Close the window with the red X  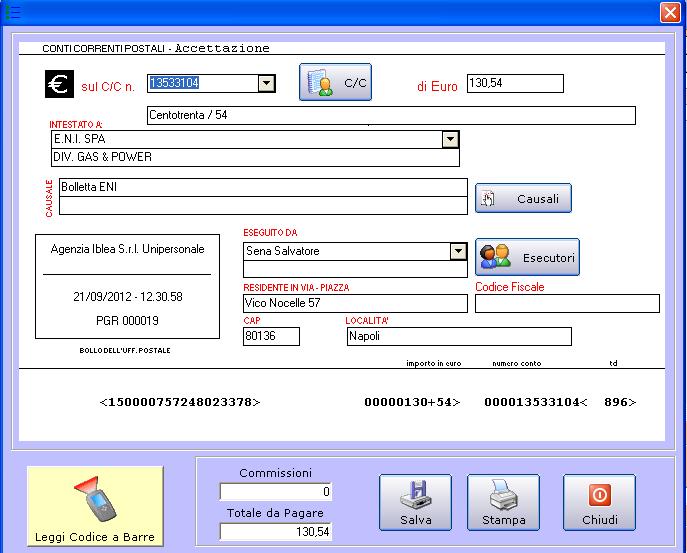pos(670,12)
